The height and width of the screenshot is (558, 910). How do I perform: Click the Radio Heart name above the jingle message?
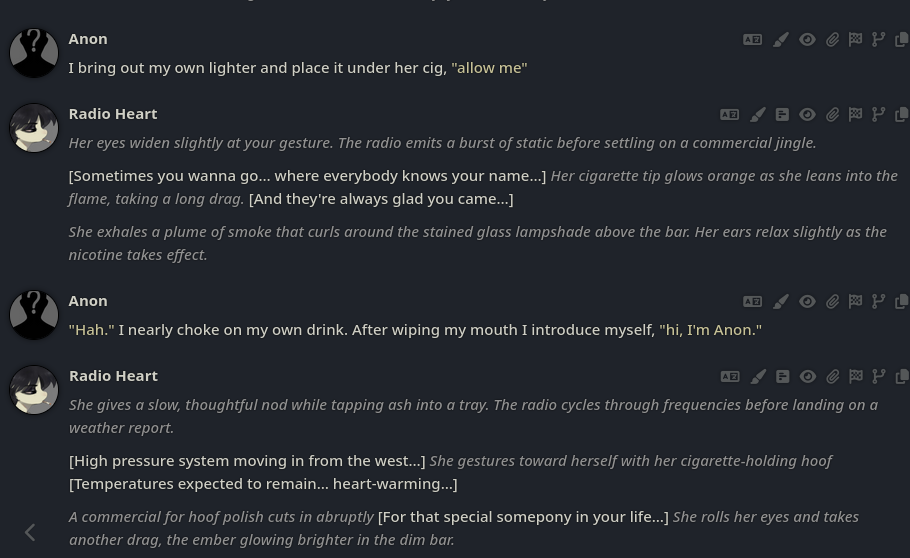[x=113, y=114]
